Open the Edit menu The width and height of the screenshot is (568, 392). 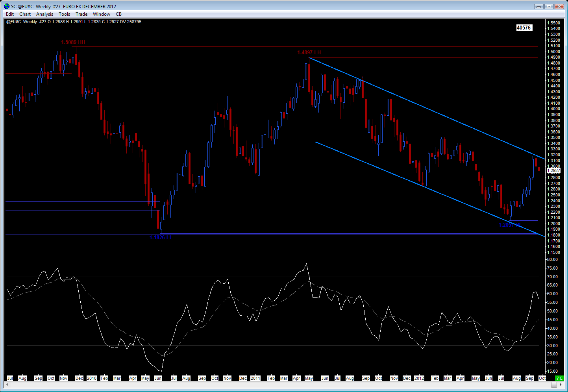[x=10, y=14]
